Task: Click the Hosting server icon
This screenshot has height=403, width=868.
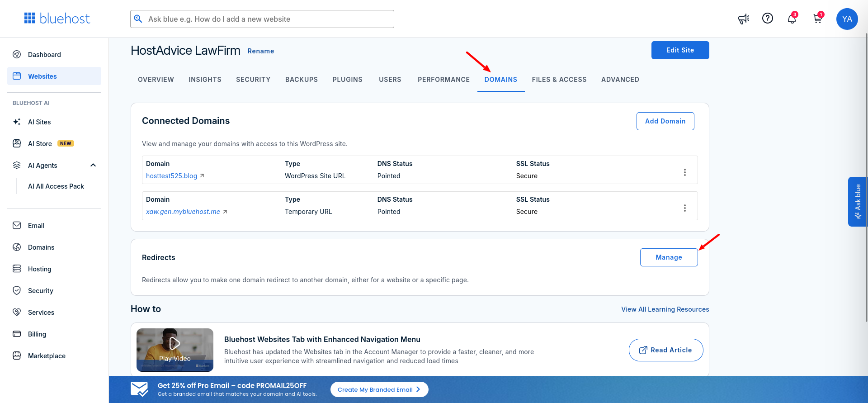Action: 17,269
